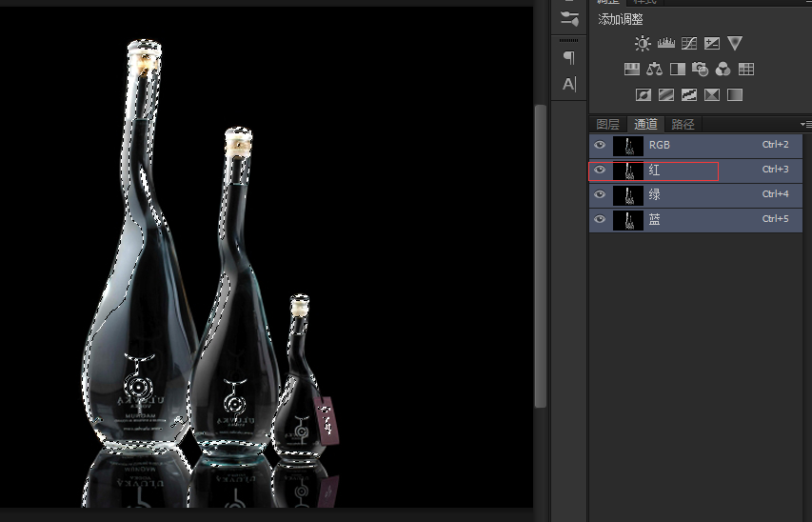The width and height of the screenshot is (812, 522).
Task: Add a Hue/Saturation adjustment
Action: [632, 69]
